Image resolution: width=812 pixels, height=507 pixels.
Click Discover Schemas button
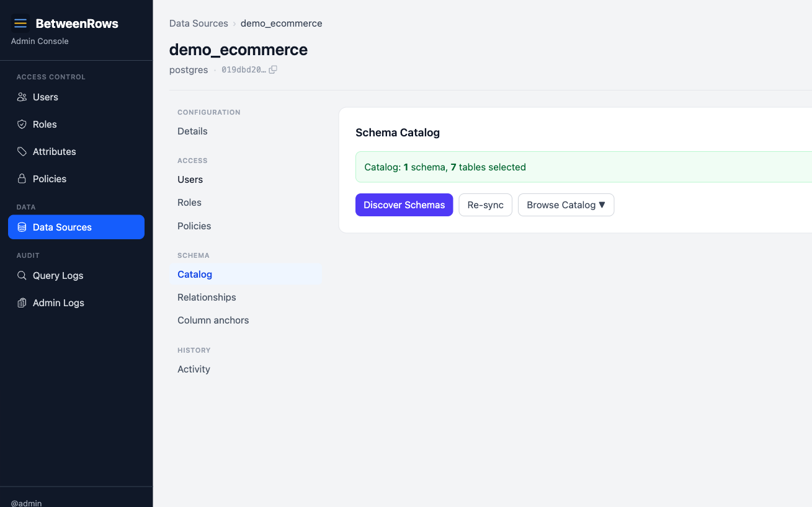click(x=404, y=205)
